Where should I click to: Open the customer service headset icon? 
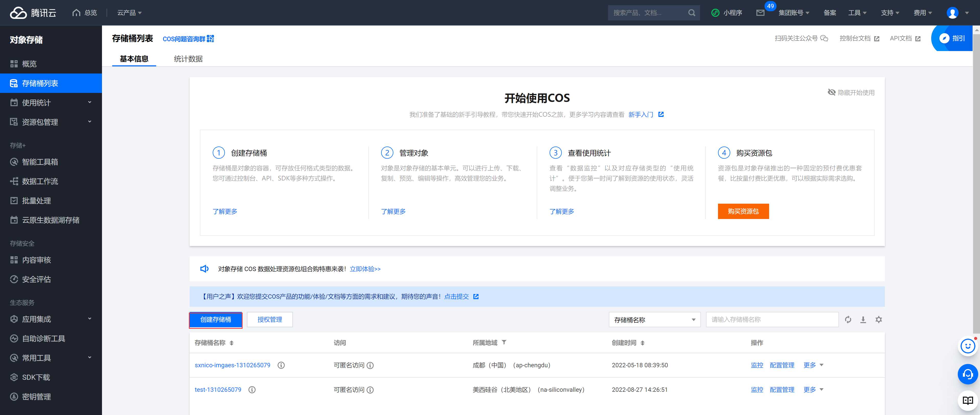967,374
